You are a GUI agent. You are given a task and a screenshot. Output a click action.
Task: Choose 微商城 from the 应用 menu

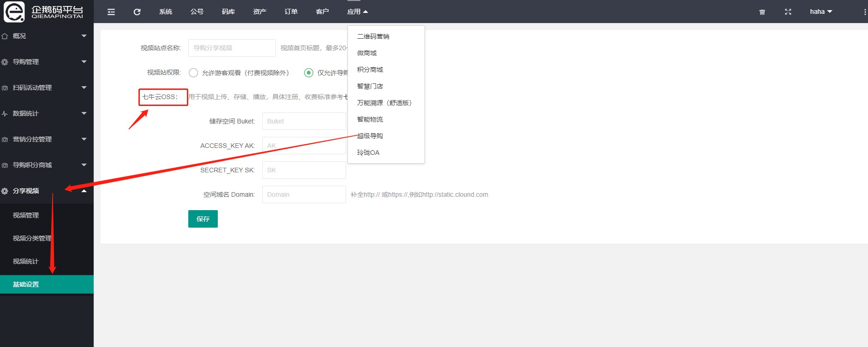coord(386,53)
